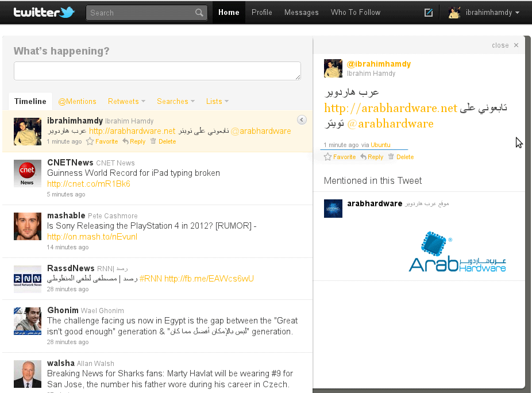The height and width of the screenshot is (393, 532).
Task: Click the RassdNews RNN avatar
Action: pyautogui.click(x=28, y=279)
